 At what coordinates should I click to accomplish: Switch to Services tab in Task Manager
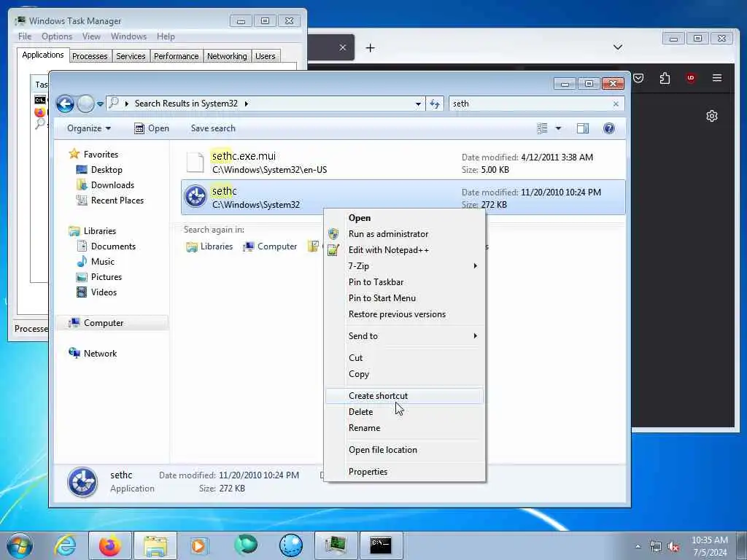coord(131,56)
